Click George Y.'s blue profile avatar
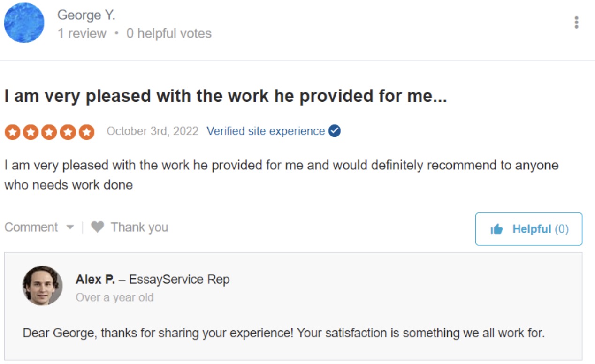 point(24,22)
